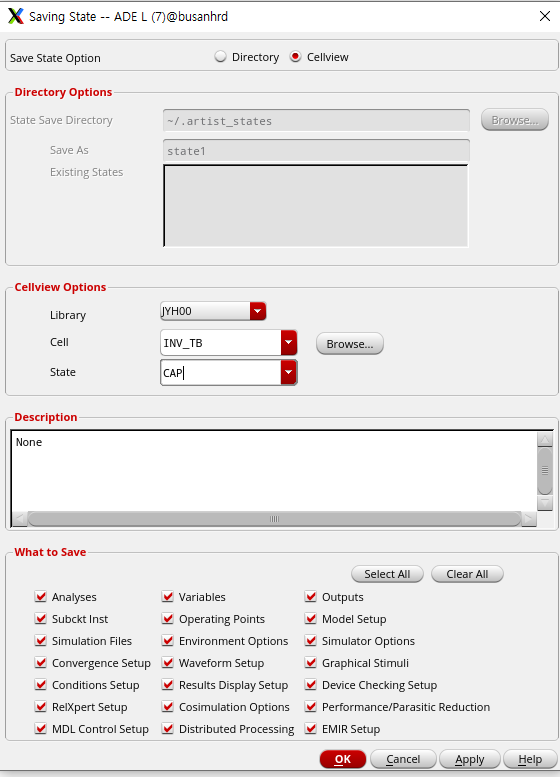Click Description vertical scrollbar down arrow
560x777 pixels.
pos(545,503)
